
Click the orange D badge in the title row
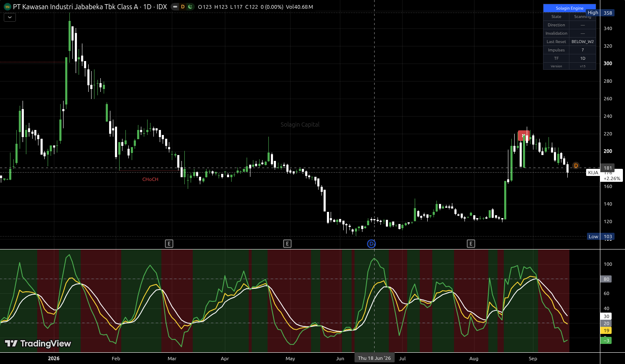183,7
